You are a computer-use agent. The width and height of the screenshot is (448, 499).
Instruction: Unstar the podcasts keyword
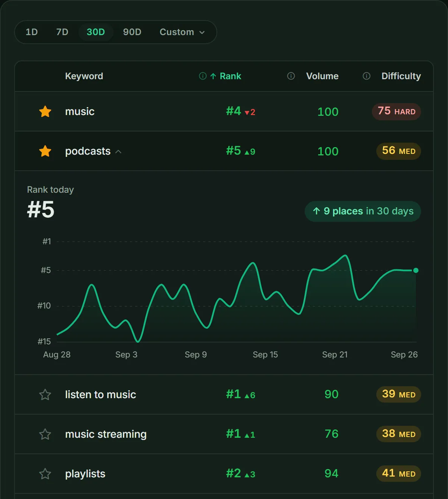tap(45, 151)
